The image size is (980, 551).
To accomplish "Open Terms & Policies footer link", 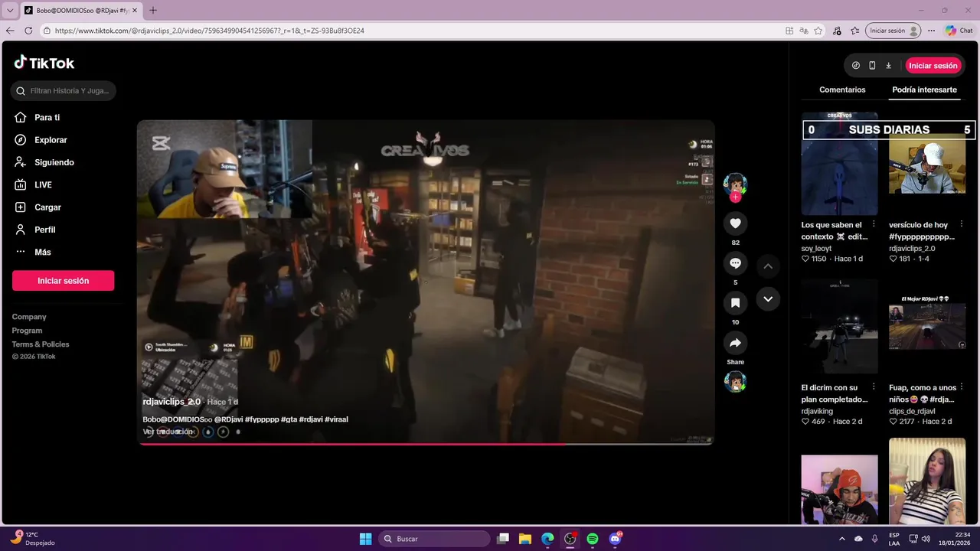I will [41, 344].
